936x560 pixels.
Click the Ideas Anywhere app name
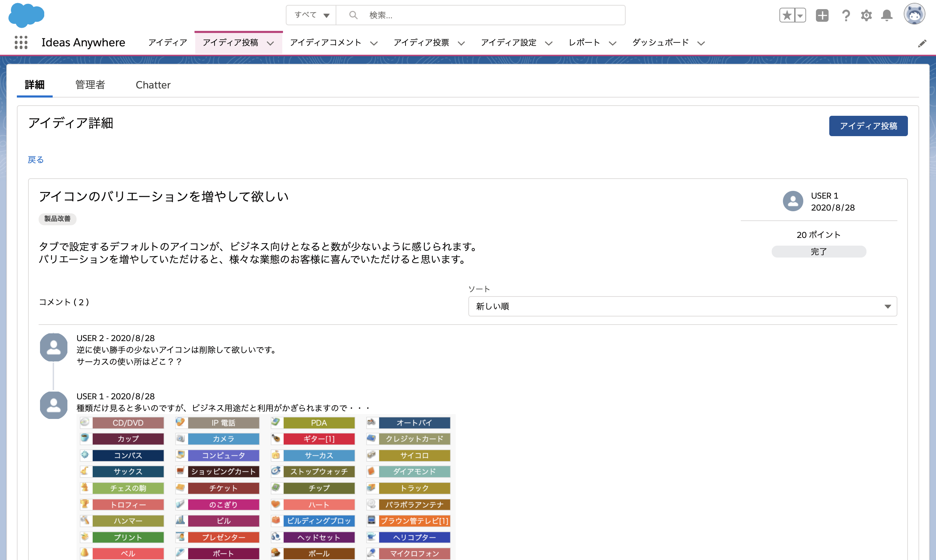(x=83, y=43)
